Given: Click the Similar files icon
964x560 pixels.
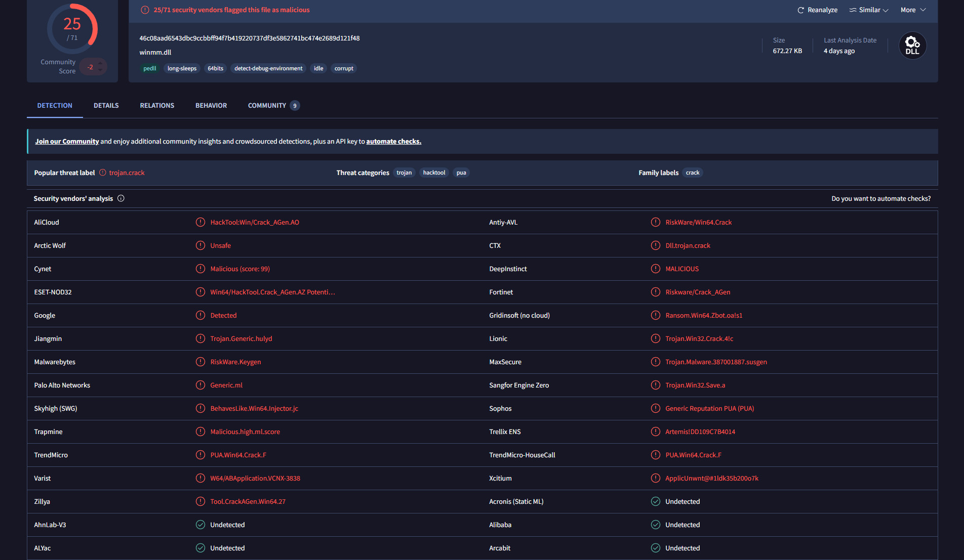Looking at the screenshot, I should 853,10.
